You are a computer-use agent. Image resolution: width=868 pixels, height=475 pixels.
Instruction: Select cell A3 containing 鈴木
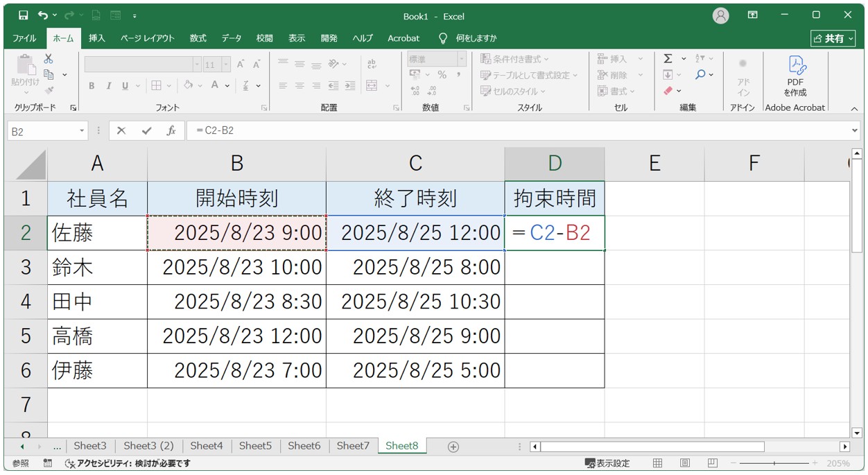(x=97, y=267)
